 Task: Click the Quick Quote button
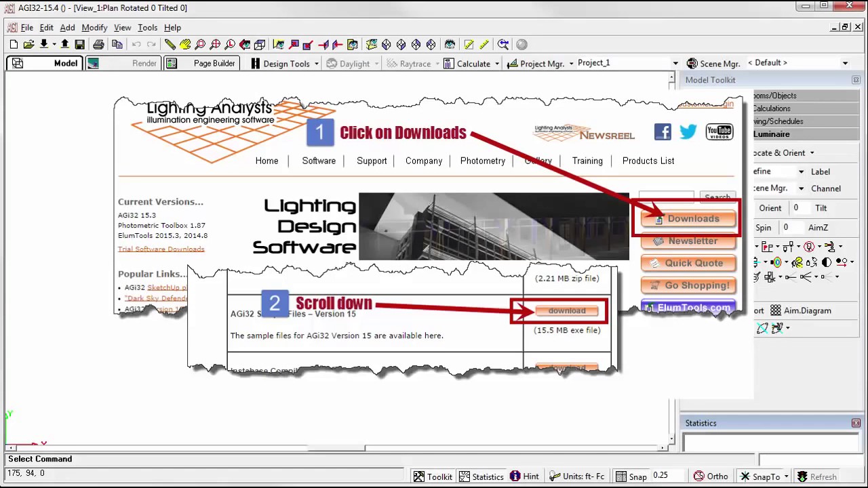[688, 263]
